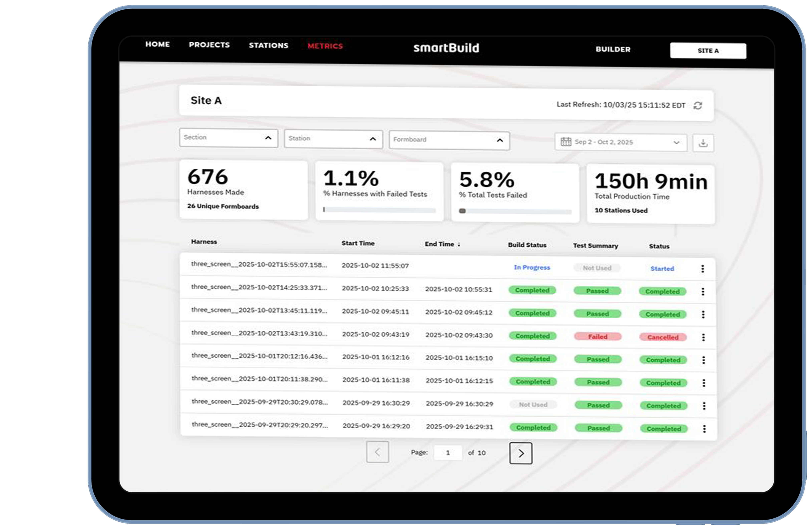Image resolution: width=812 pixels, height=531 pixels.
Task: Click the % Total Tests Failed progress bar
Action: click(515, 211)
